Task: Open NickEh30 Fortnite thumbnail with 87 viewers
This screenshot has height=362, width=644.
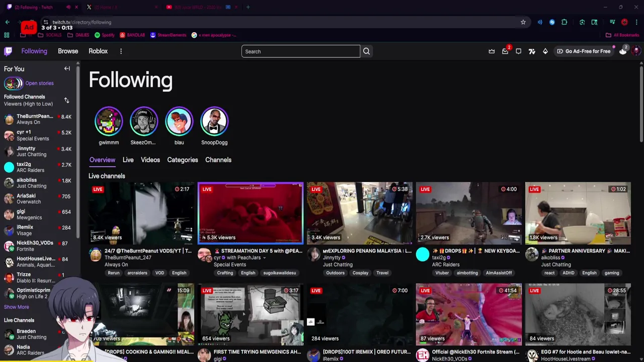Action: tap(469, 314)
